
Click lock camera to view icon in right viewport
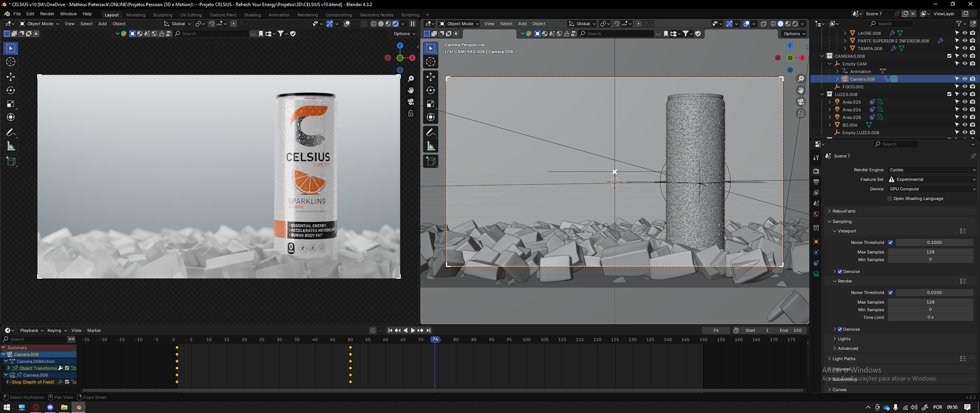pos(801,113)
